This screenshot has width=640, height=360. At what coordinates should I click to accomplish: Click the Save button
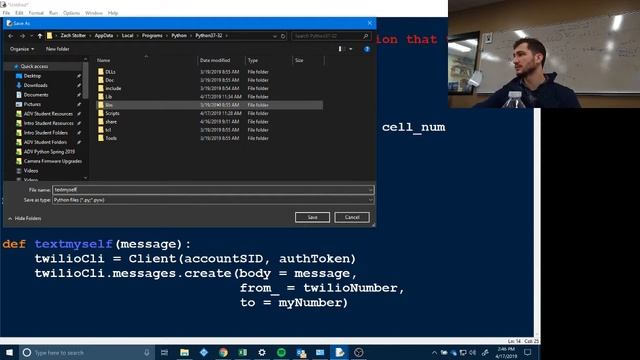coord(312,217)
